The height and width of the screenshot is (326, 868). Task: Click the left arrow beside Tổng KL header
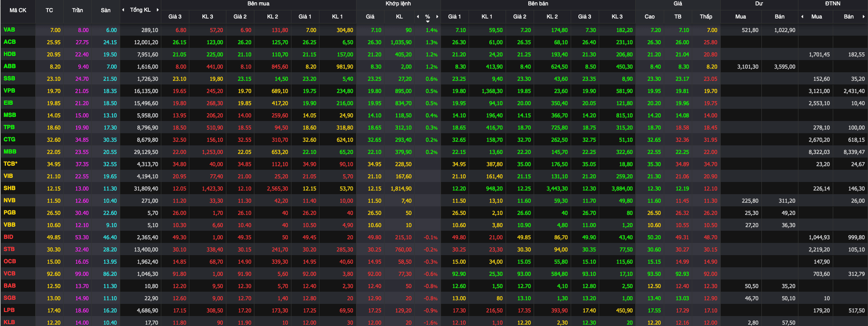point(123,10)
